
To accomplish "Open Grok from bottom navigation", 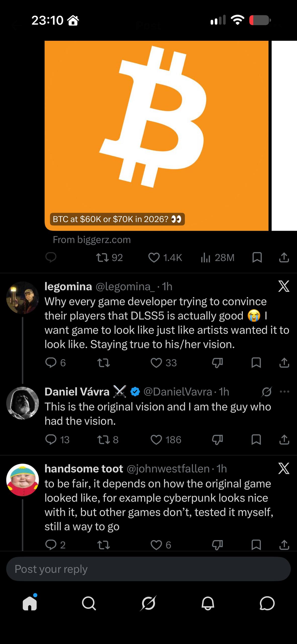I will tap(148, 603).
